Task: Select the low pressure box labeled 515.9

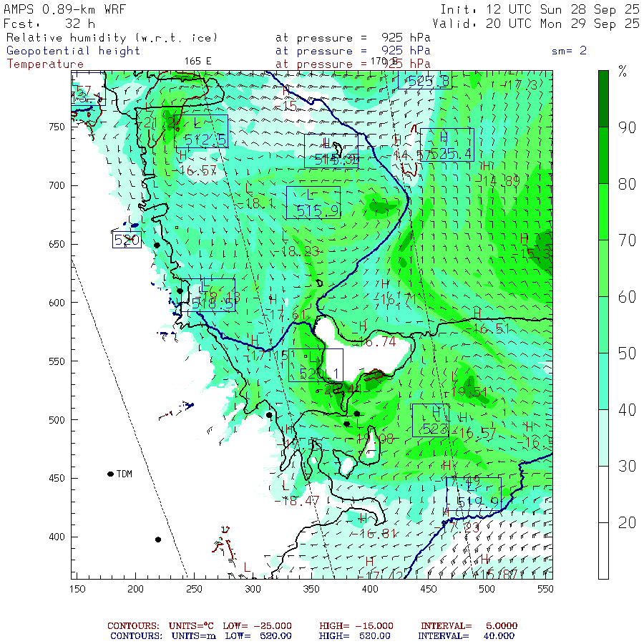Action: [312, 203]
